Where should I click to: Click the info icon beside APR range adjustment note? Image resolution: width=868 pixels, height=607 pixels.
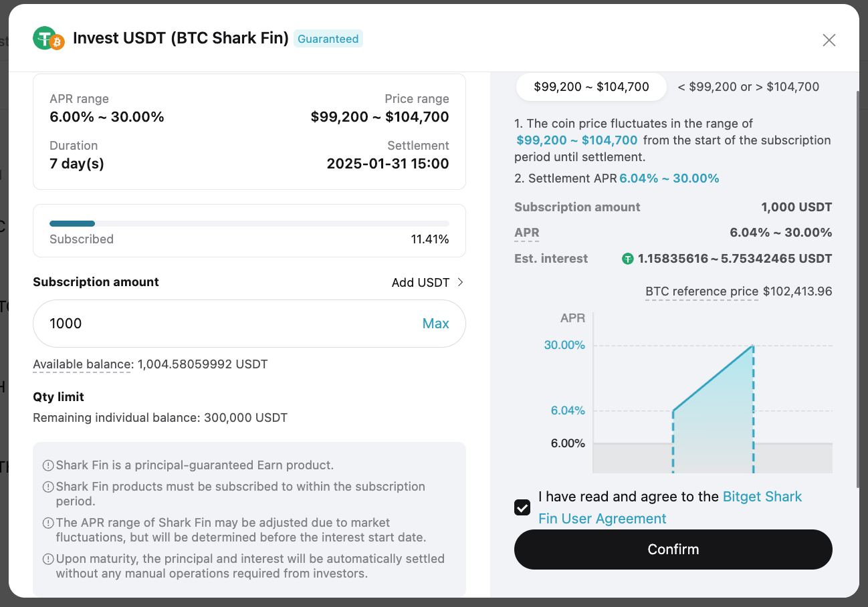click(48, 523)
